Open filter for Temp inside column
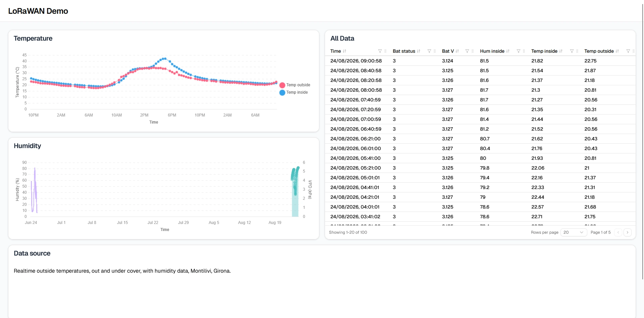 572,51
